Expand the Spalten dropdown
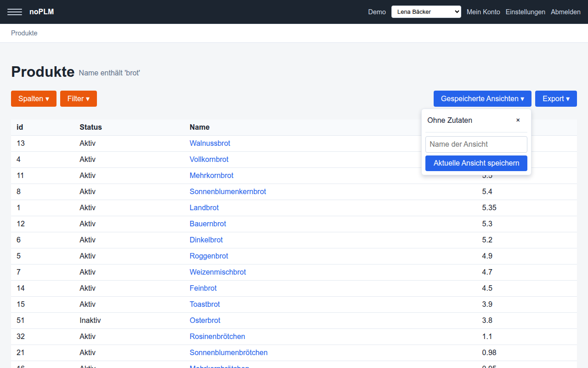The height and width of the screenshot is (368, 588). click(34, 98)
